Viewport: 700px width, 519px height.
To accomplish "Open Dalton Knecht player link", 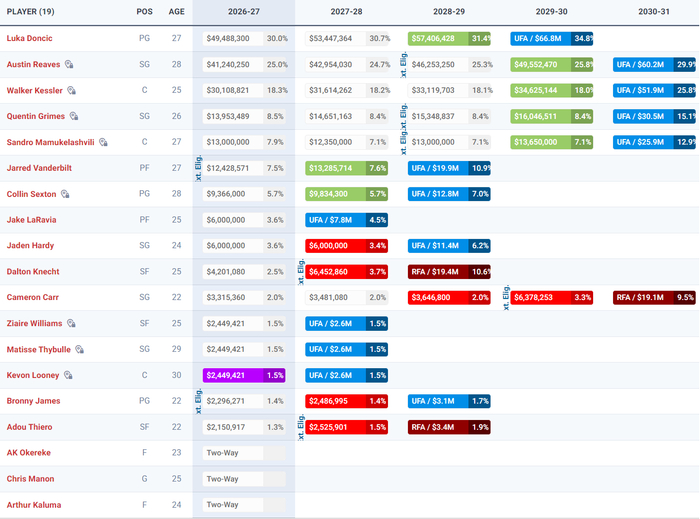I will (x=33, y=271).
